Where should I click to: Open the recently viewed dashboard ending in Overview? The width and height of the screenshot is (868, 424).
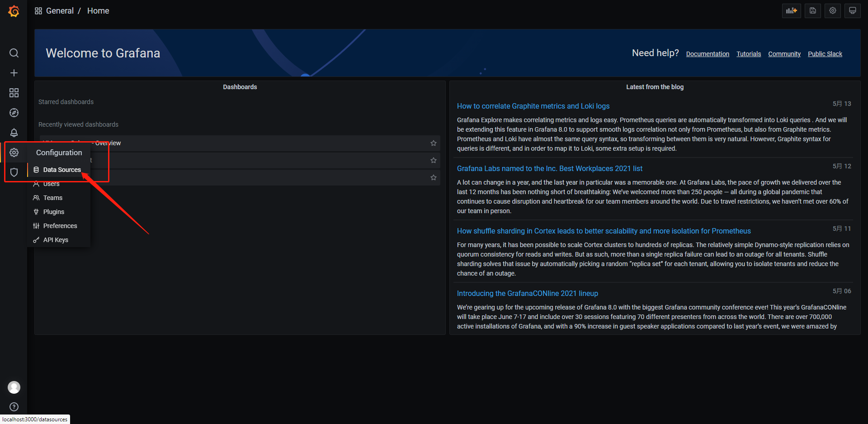point(240,143)
